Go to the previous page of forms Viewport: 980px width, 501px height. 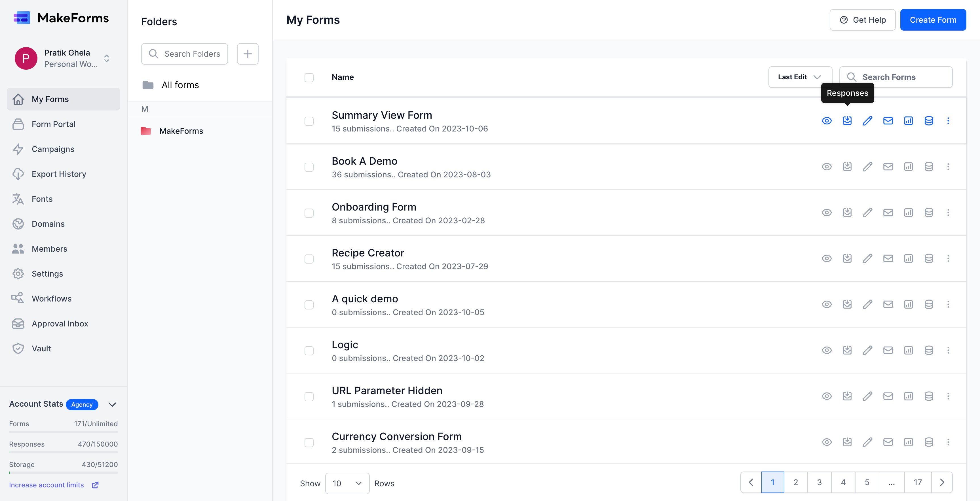pos(751,482)
